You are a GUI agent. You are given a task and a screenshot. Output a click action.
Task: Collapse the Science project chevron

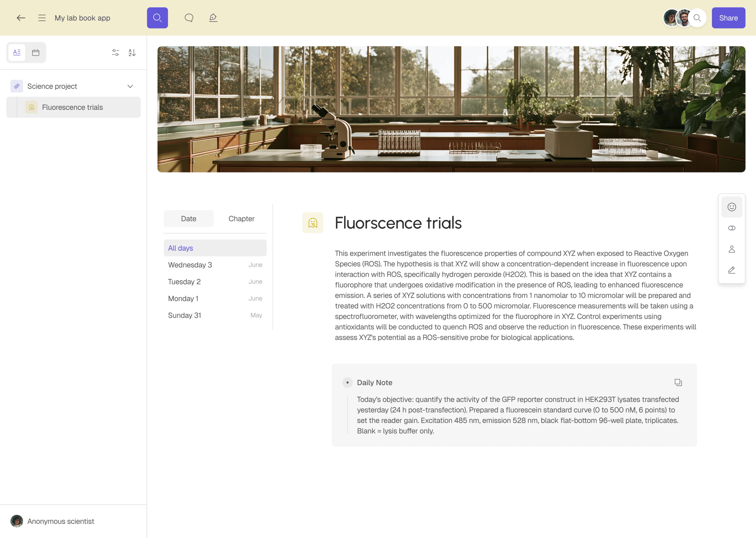click(x=130, y=86)
